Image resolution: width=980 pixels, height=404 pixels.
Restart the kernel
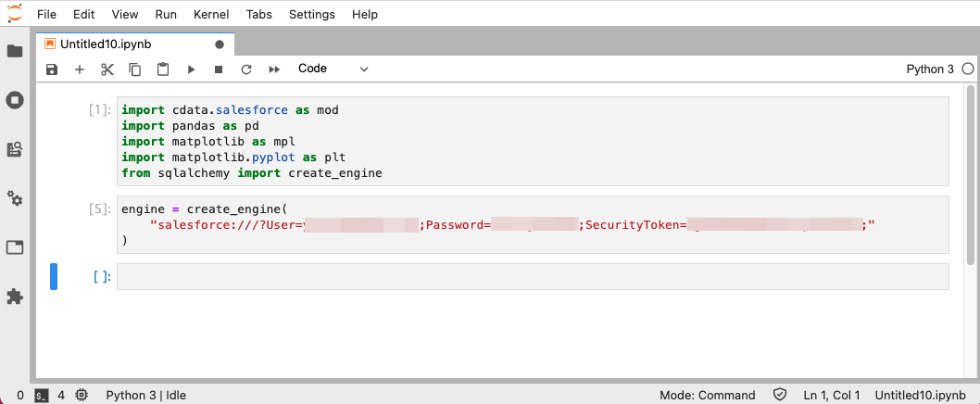click(246, 69)
